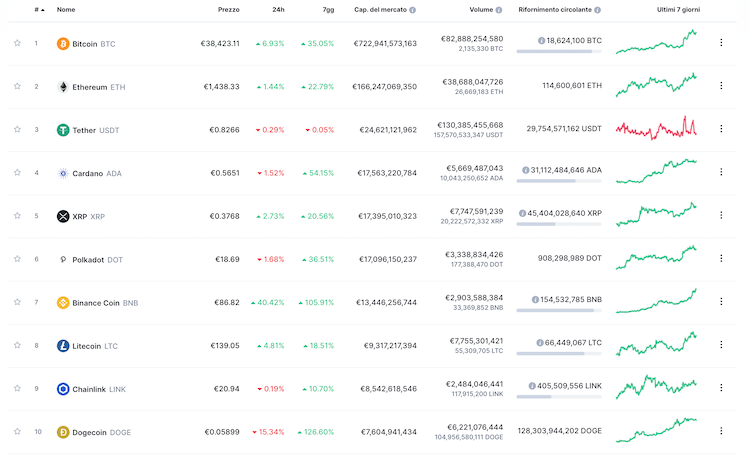750x460 pixels.
Task: Toggle the Tether watchlist star
Action: point(17,129)
